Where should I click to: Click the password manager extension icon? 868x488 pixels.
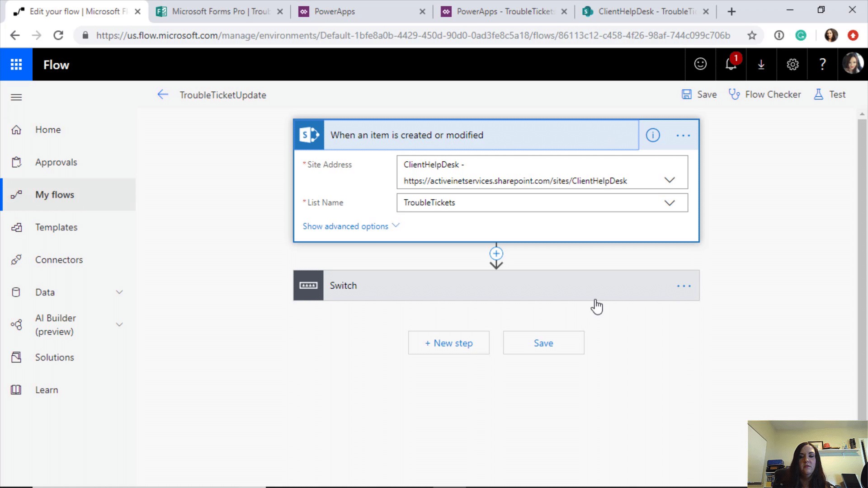pos(779,35)
